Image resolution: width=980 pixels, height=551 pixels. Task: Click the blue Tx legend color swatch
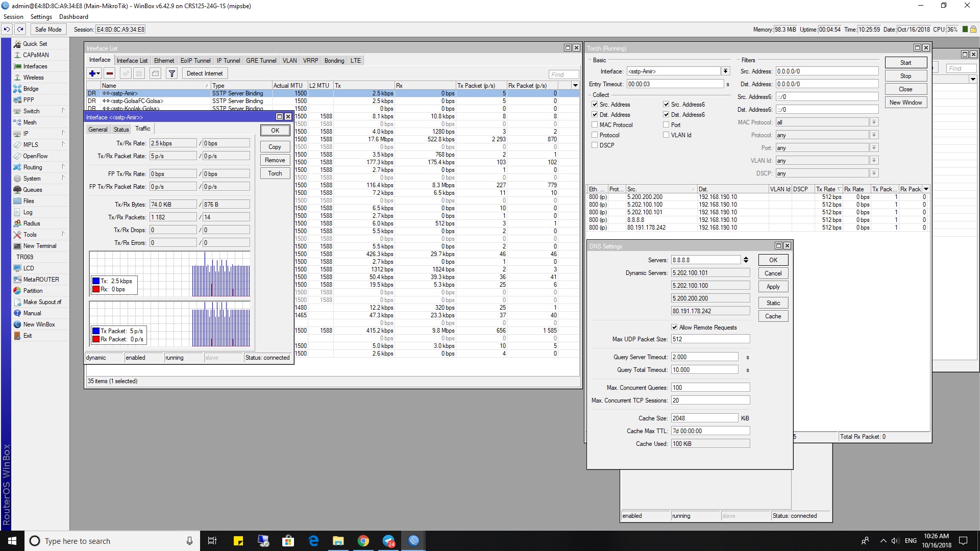tap(95, 281)
